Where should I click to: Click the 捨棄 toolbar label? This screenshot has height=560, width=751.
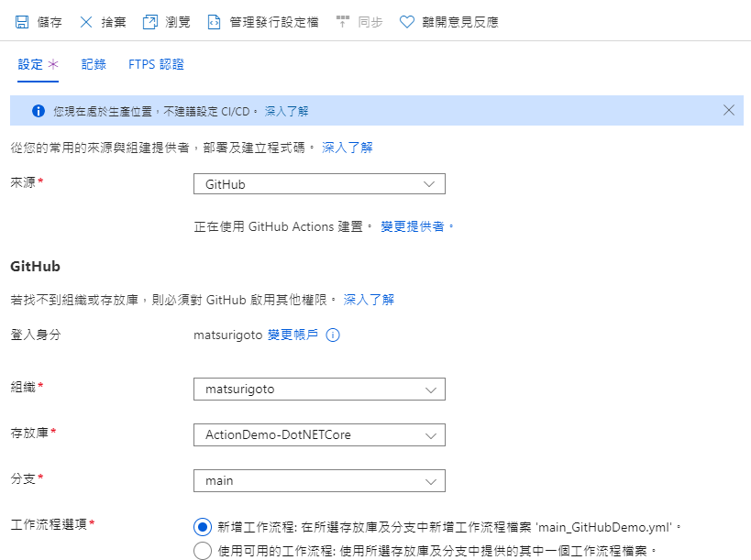(x=114, y=22)
